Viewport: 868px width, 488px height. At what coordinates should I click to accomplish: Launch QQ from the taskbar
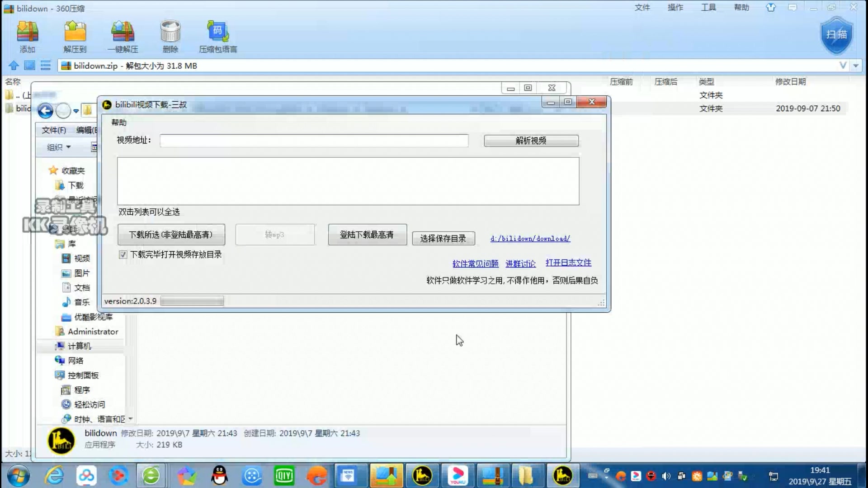[x=219, y=476]
